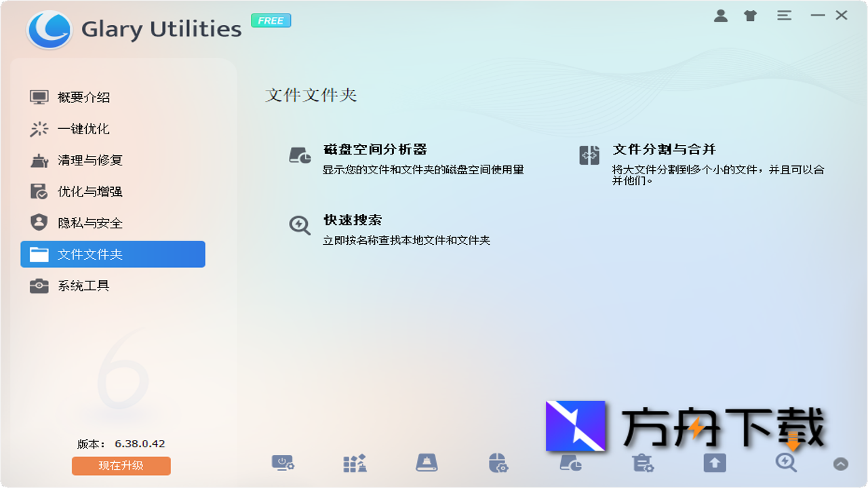Click the version text 6.38.0.42
Viewport: 868px width, 488px height.
[140, 444]
